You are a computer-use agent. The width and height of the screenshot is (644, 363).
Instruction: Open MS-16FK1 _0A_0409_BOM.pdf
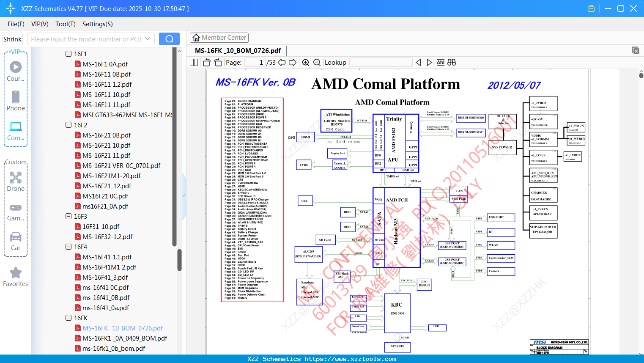point(125,338)
